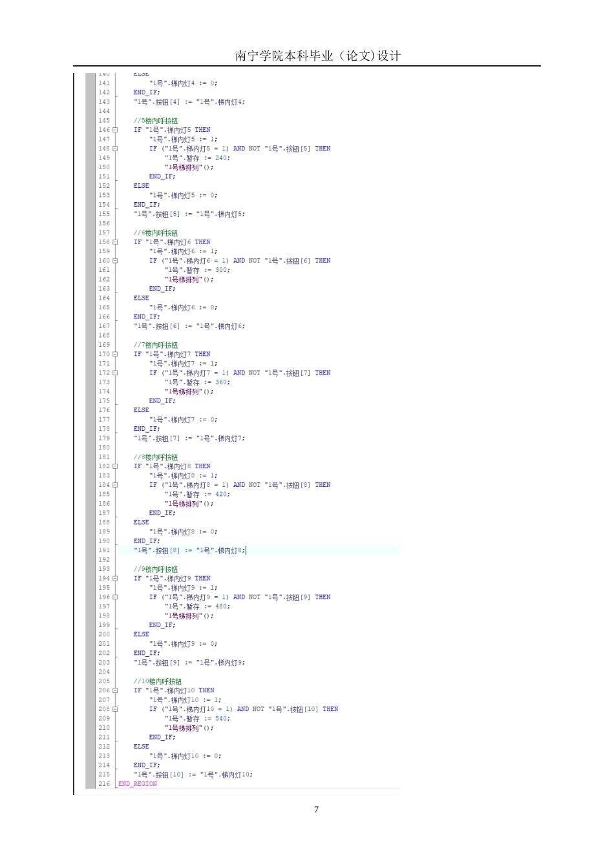This screenshot has height=868, width=614.
Task: Click line number 141 in the gutter
Action: (x=104, y=83)
